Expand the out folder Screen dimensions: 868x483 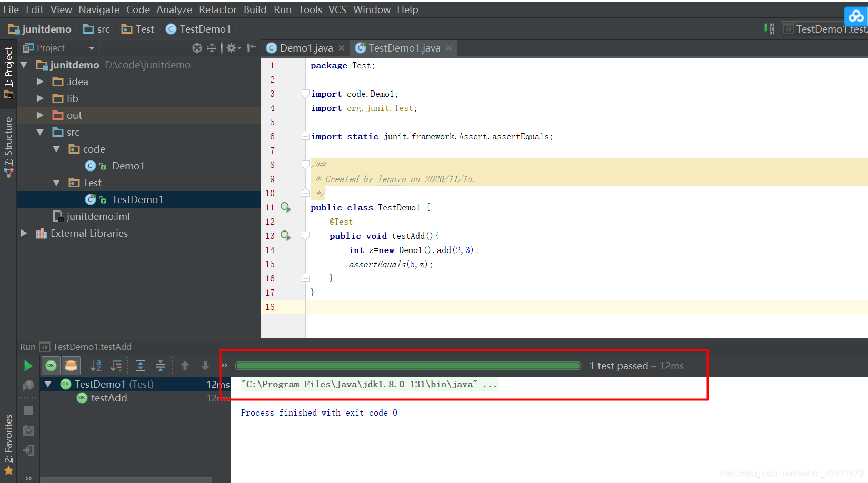40,115
